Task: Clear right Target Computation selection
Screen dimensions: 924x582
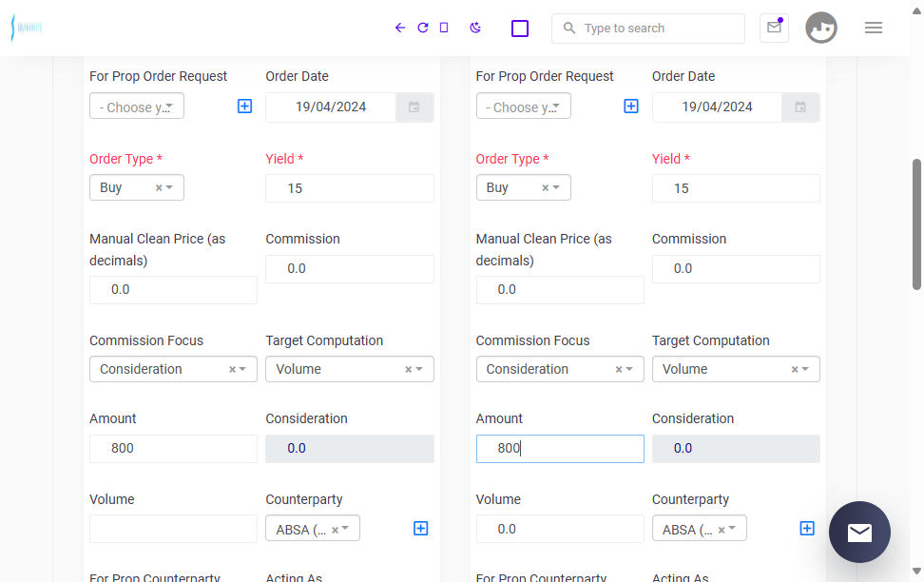Action: tap(795, 370)
